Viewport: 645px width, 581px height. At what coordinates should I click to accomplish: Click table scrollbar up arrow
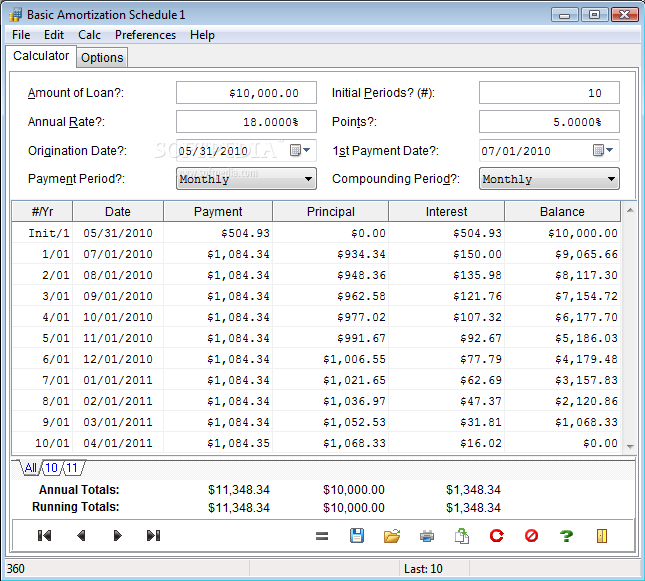(x=630, y=210)
